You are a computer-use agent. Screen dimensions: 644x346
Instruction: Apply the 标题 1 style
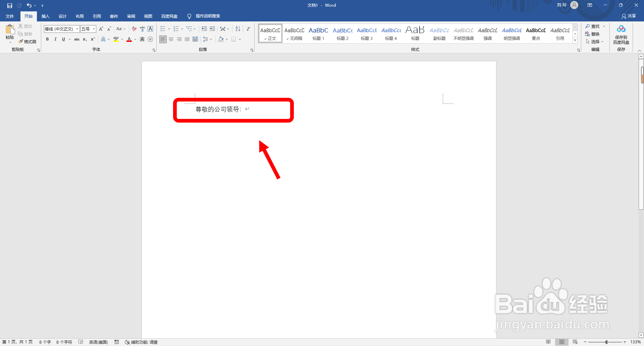coord(318,33)
